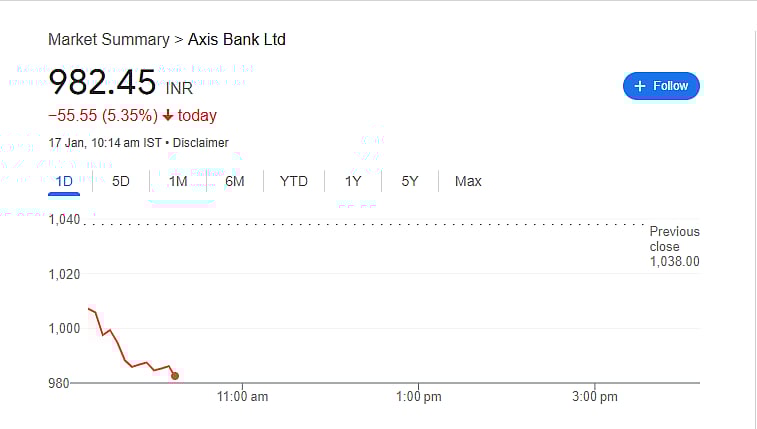
Task: Click the −55.55 (5.35%) price change text
Action: point(101,116)
